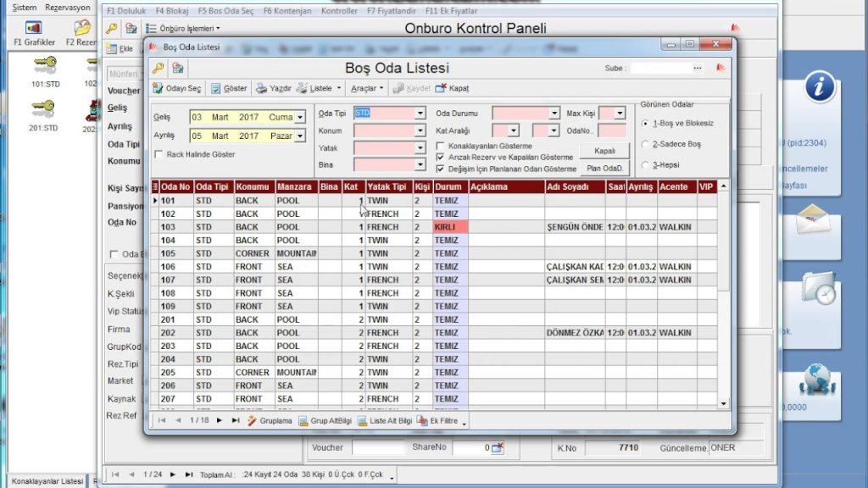This screenshot has width=868, height=488.
Task: Click the Göster toolbar icon
Action: [216, 88]
